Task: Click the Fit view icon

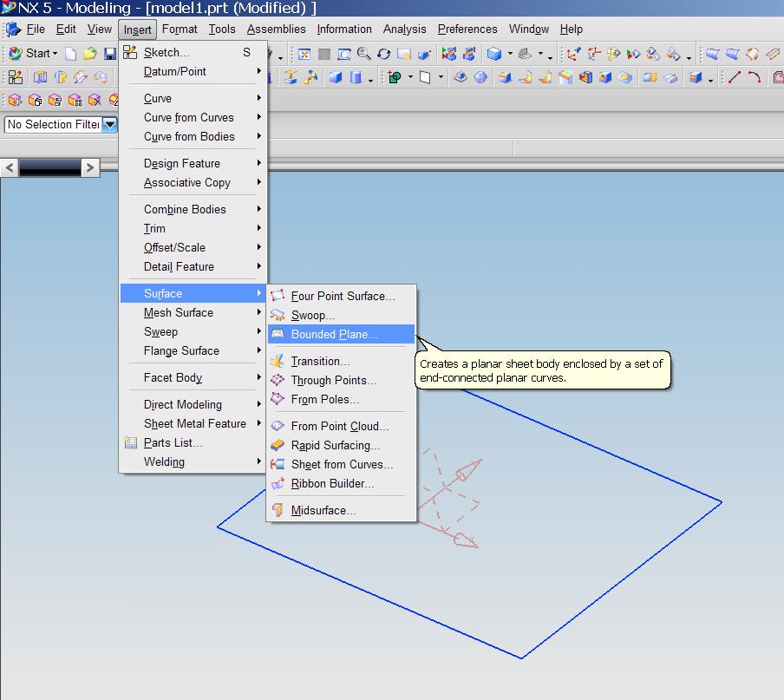Action: 304,54
